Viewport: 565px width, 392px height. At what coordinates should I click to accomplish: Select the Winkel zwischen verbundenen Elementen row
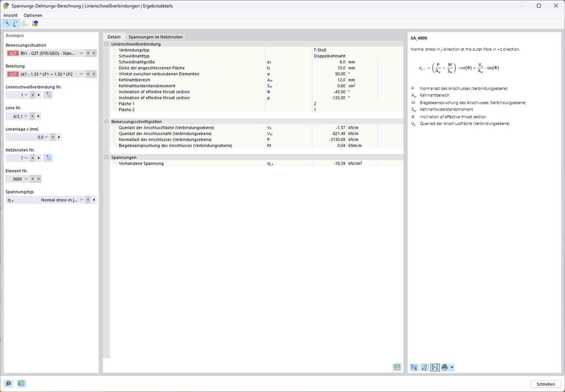click(257, 74)
